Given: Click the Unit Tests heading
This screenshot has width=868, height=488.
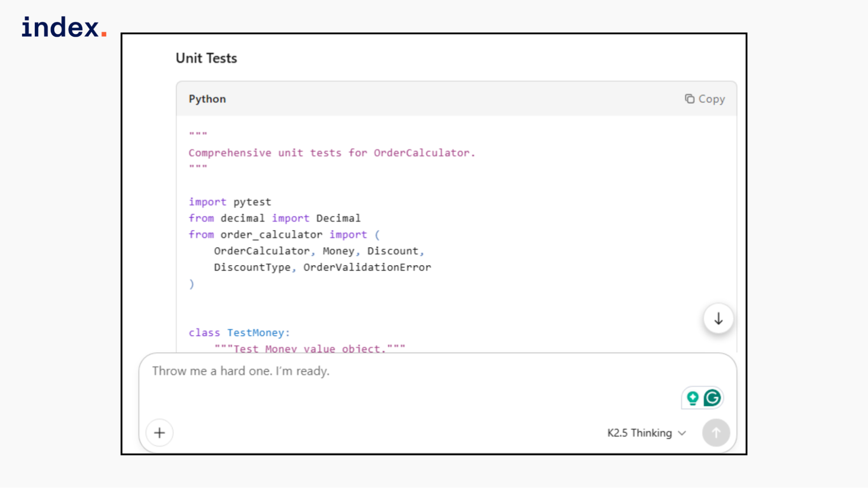Looking at the screenshot, I should [206, 58].
